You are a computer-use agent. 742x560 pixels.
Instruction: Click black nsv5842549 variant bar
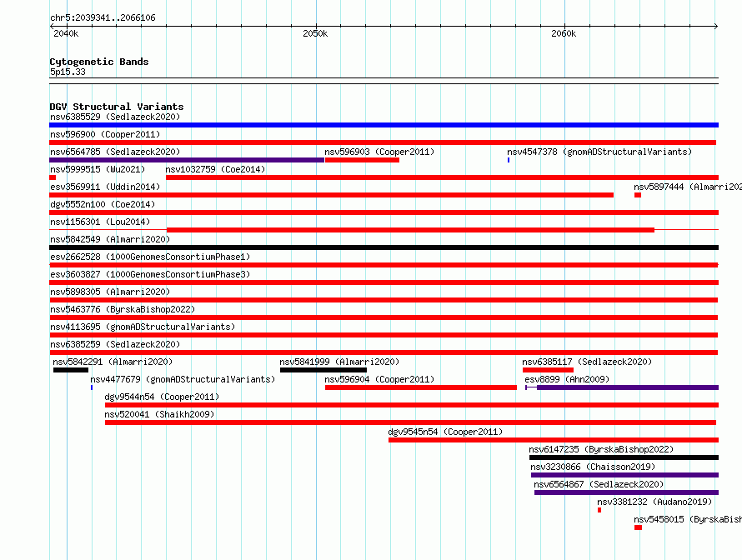point(384,247)
